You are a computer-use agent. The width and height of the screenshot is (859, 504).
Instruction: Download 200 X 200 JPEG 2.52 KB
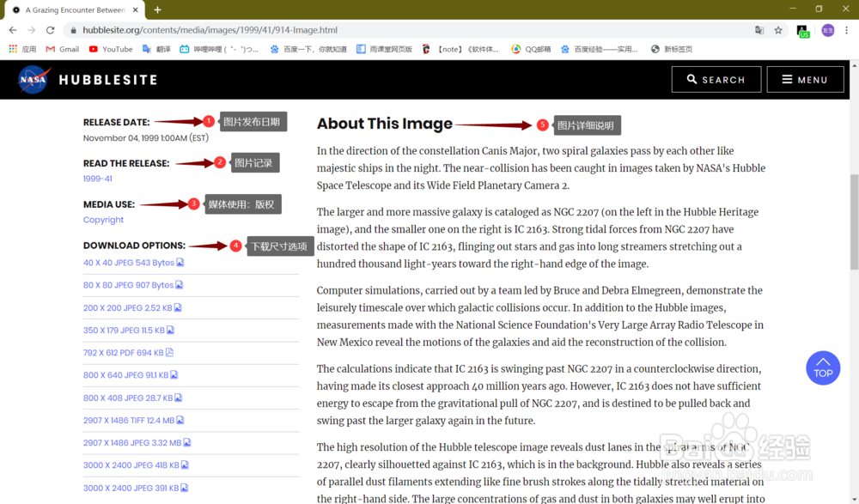coord(132,308)
